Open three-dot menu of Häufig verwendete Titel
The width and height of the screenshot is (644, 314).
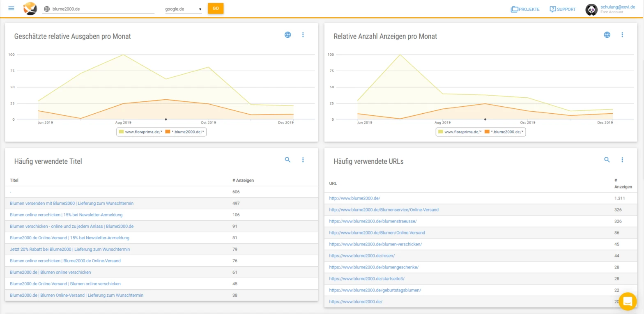pyautogui.click(x=303, y=160)
